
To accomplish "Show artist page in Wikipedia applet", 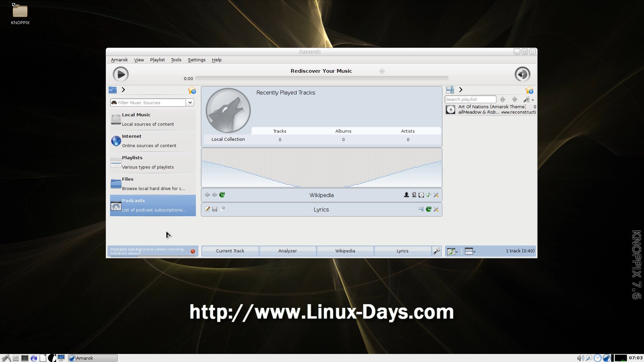I will pyautogui.click(x=407, y=195).
